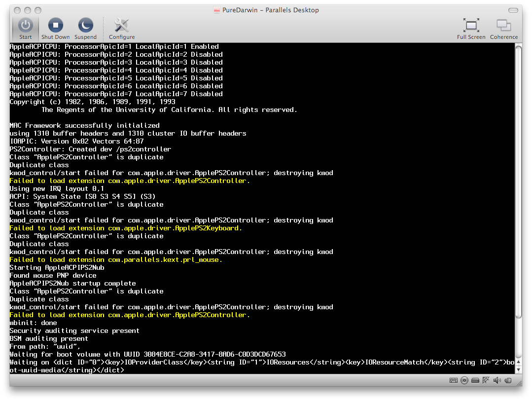Enable Coherence view mode
532x401 pixels.
click(x=504, y=29)
